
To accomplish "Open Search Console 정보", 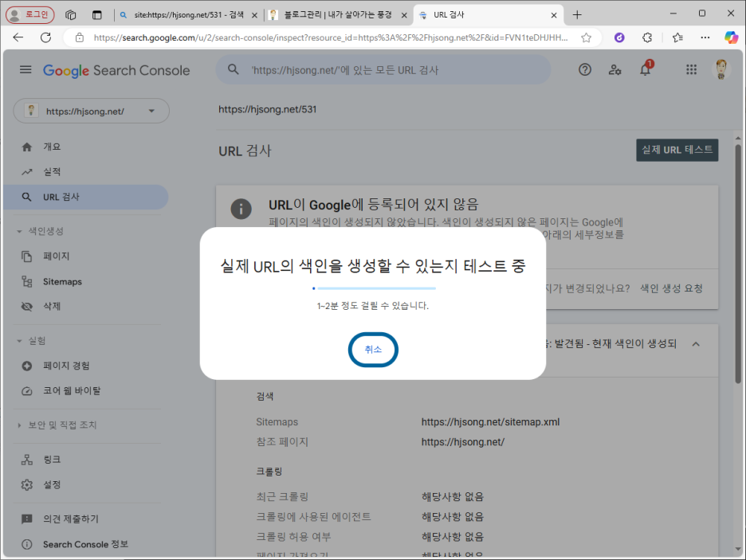I will (x=85, y=544).
